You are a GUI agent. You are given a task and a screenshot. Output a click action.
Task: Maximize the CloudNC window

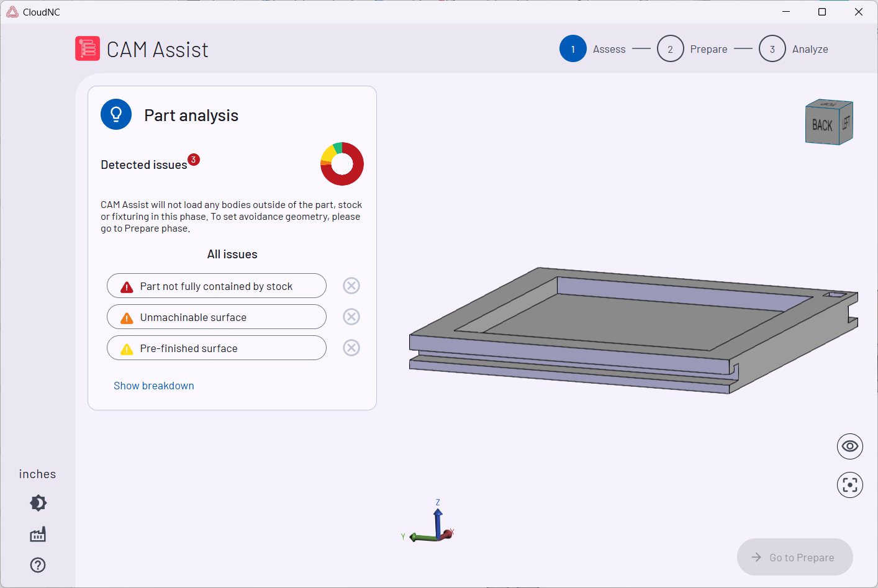coord(822,12)
